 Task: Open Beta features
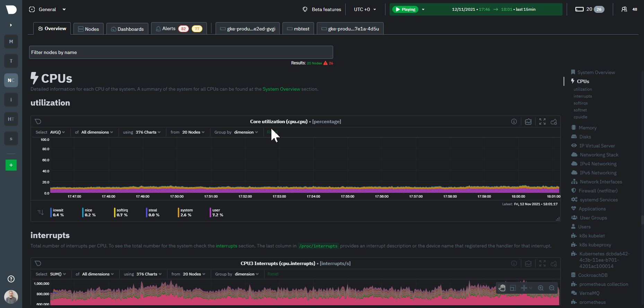pyautogui.click(x=322, y=9)
